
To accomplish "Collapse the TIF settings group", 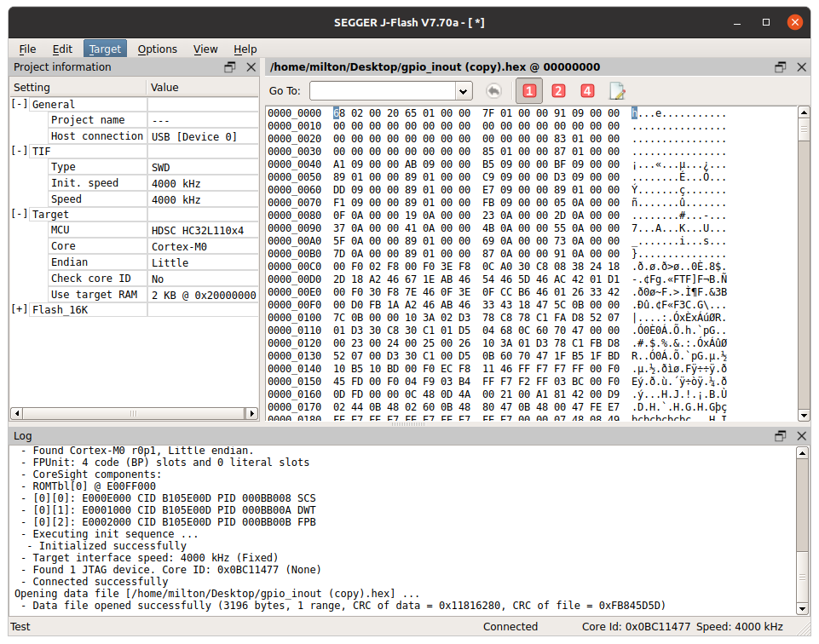I will (20, 151).
